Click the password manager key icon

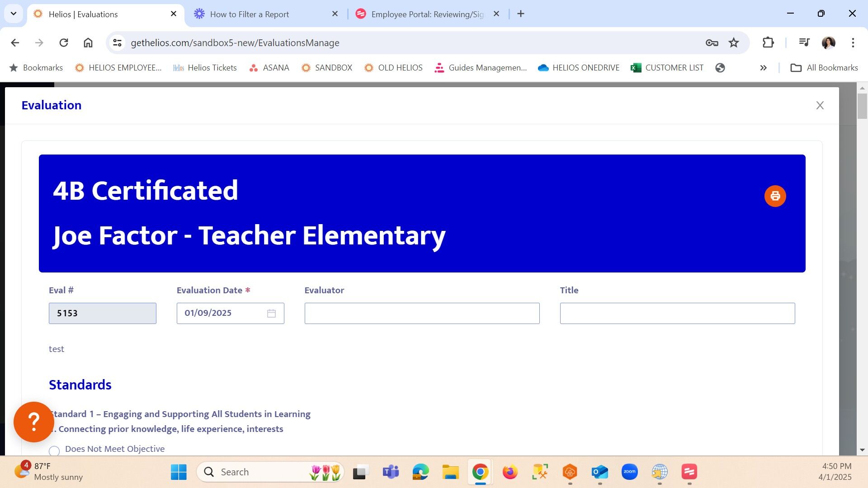712,42
